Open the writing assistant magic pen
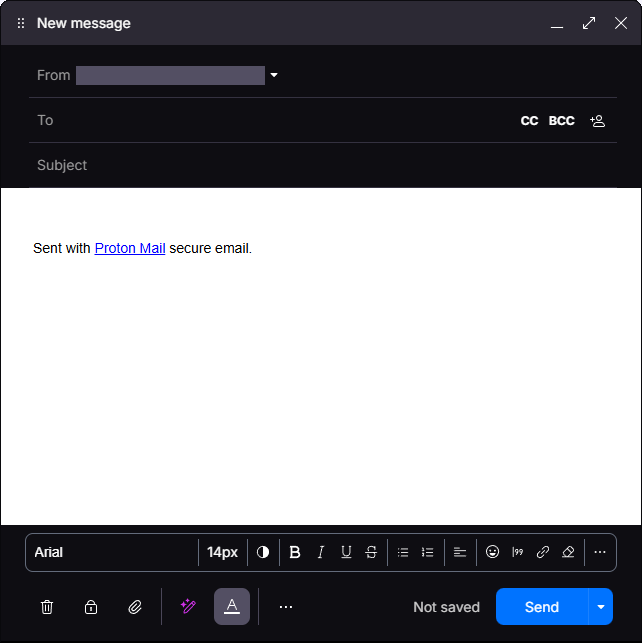 188,606
